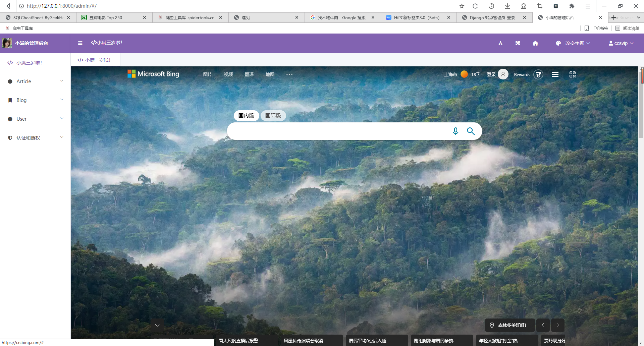
Task: Expand the 认证和授权 sidebar menu
Action: [35, 138]
